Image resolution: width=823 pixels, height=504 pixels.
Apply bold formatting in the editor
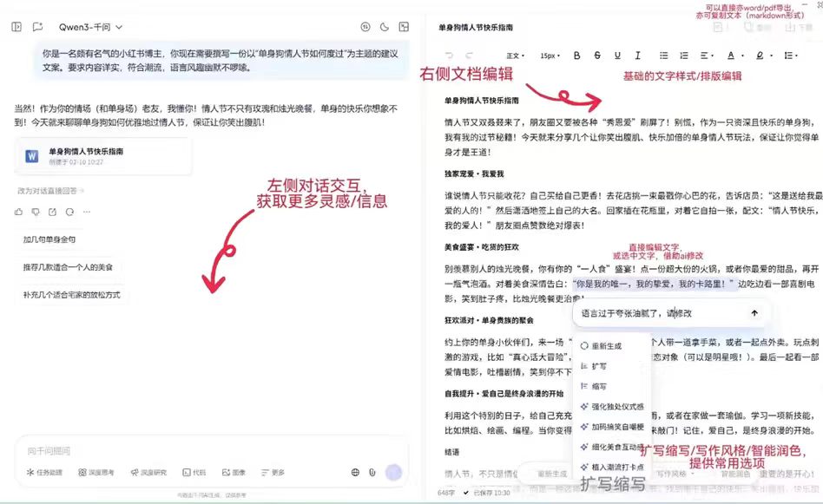click(576, 56)
